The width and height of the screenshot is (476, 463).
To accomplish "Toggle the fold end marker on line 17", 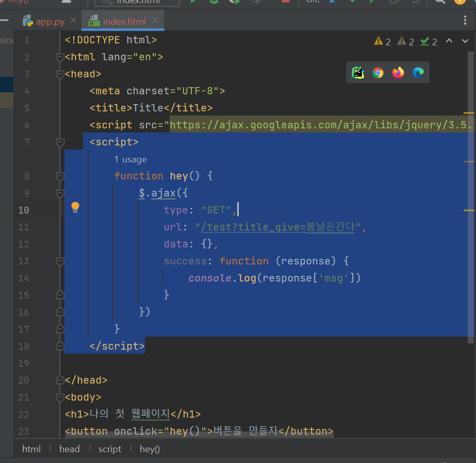I will 60,329.
